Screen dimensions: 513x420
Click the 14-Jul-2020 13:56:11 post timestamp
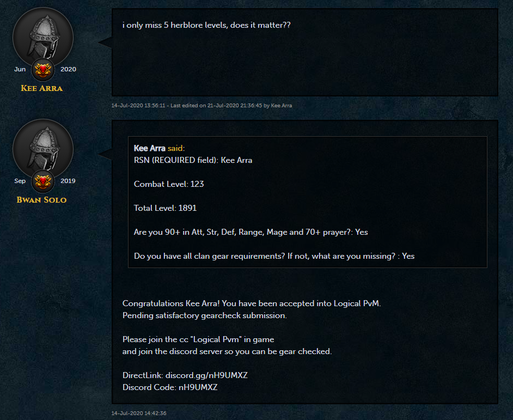pos(138,106)
